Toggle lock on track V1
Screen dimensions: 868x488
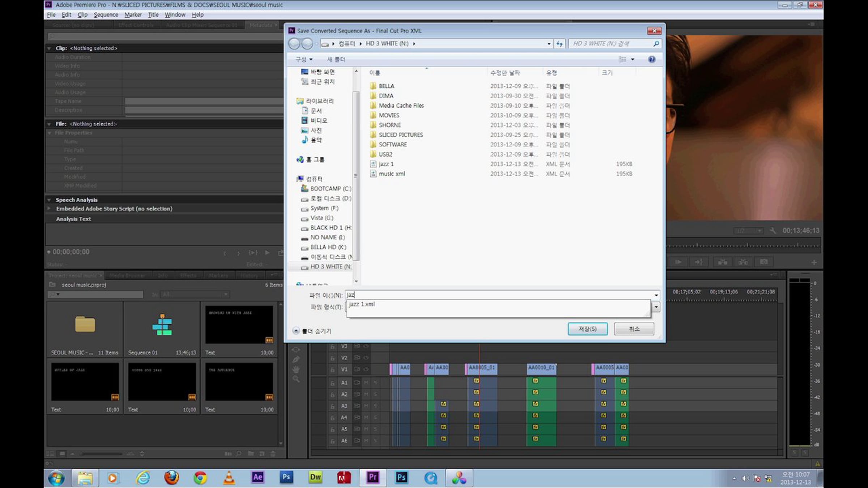(x=332, y=369)
